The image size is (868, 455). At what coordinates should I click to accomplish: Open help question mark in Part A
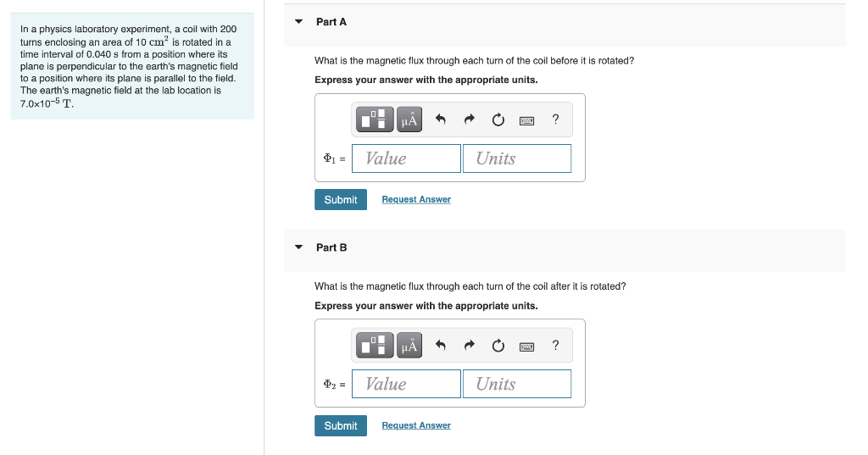click(556, 119)
